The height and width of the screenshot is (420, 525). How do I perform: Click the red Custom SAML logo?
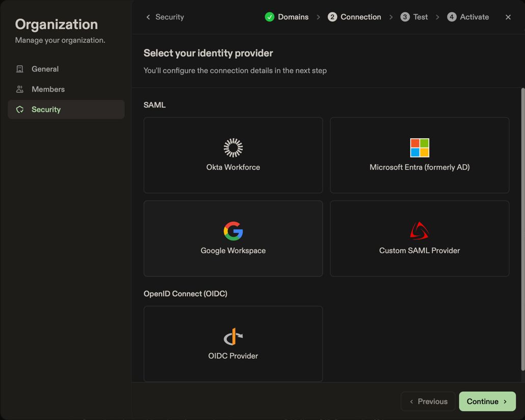click(x=419, y=231)
